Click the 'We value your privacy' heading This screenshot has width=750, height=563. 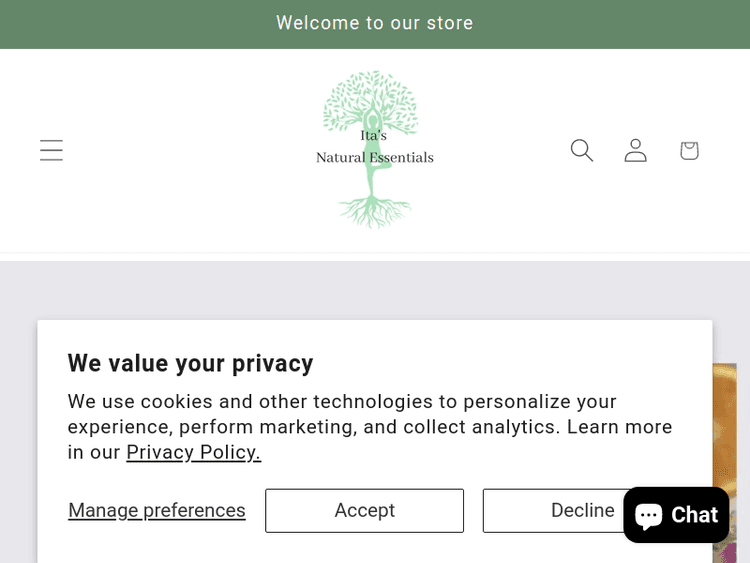(x=190, y=363)
